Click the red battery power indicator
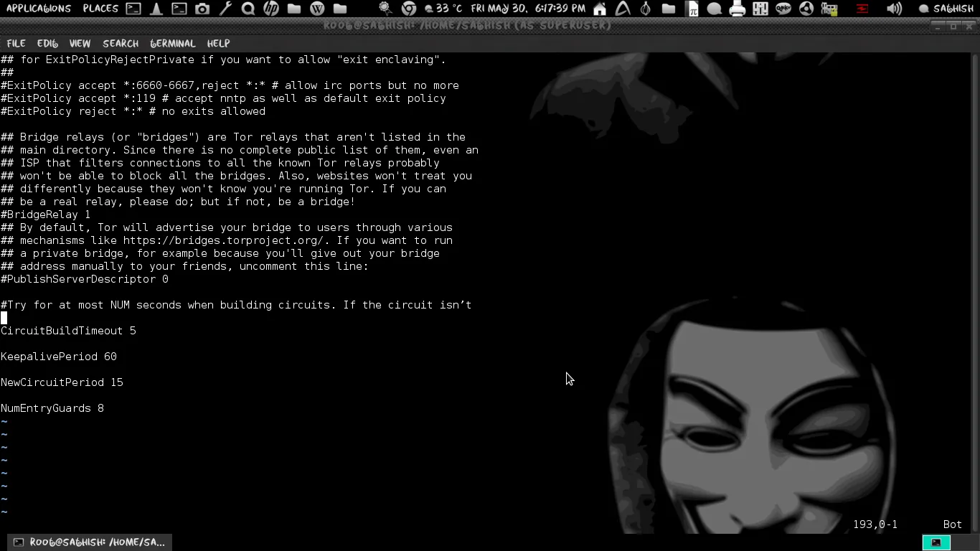Screen dimensions: 980x551 [862, 9]
